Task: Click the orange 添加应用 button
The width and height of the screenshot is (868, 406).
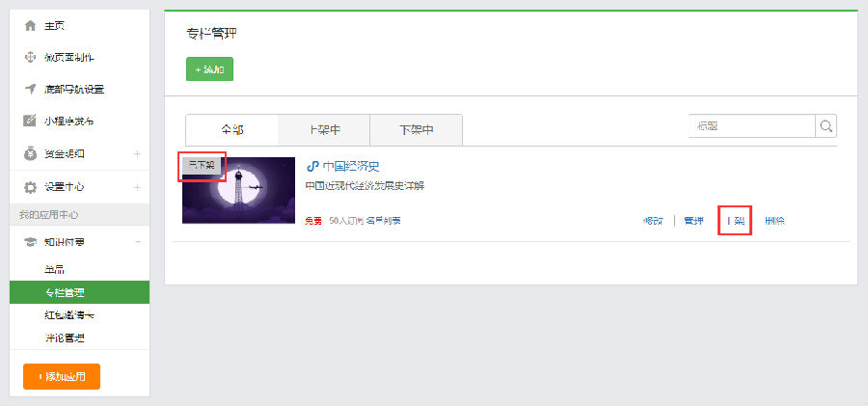Action: point(62,377)
